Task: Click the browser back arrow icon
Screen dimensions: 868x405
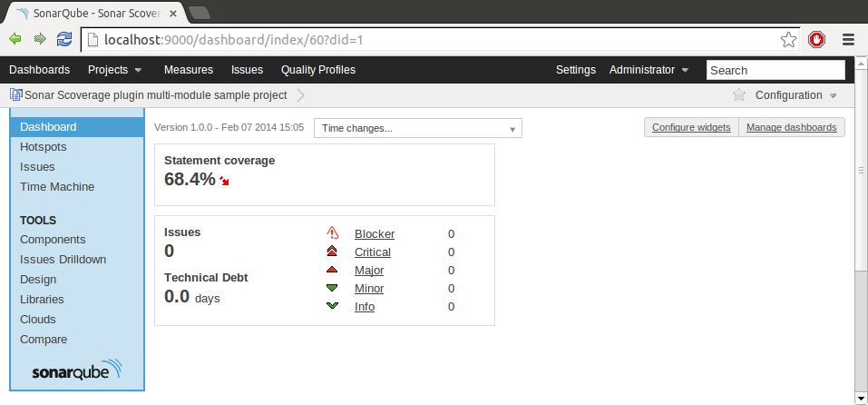Action: click(x=15, y=39)
